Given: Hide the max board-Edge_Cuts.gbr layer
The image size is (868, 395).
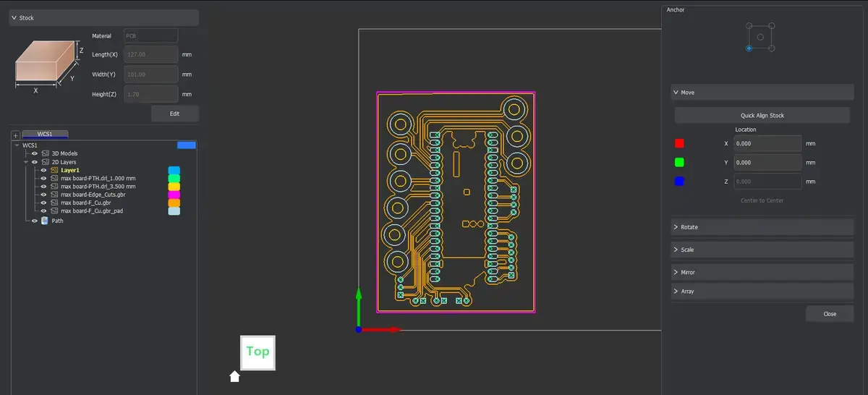Looking at the screenshot, I should tap(43, 195).
